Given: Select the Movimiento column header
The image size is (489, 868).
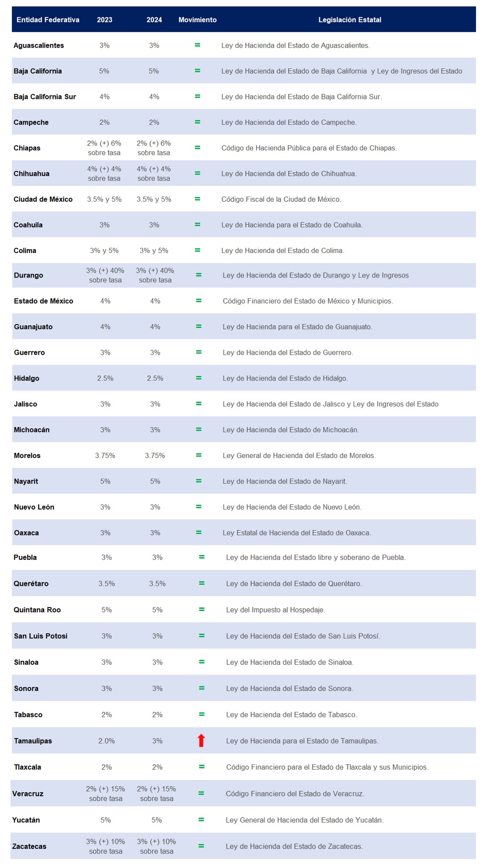Looking at the screenshot, I should tap(198, 20).
